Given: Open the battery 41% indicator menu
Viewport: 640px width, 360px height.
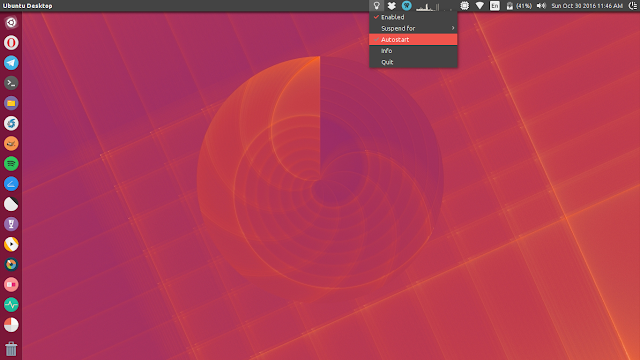Looking at the screenshot, I should 519,6.
